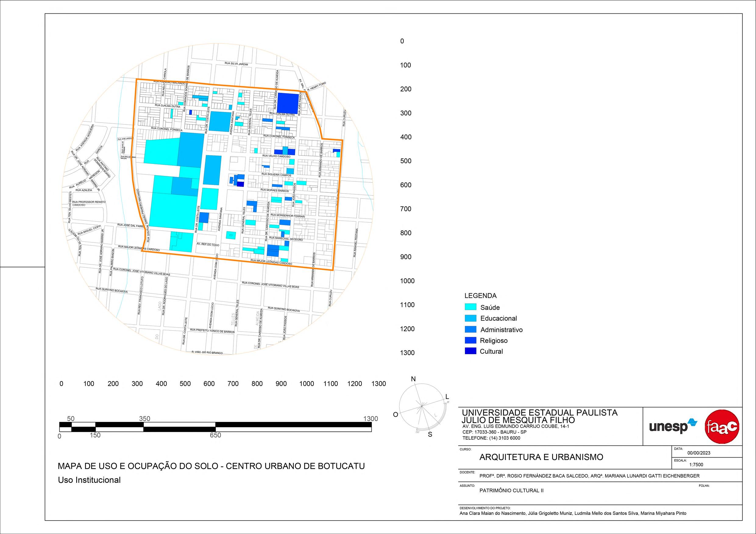Click the Religioso legend color swatch
The height and width of the screenshot is (534, 756).
coord(470,340)
